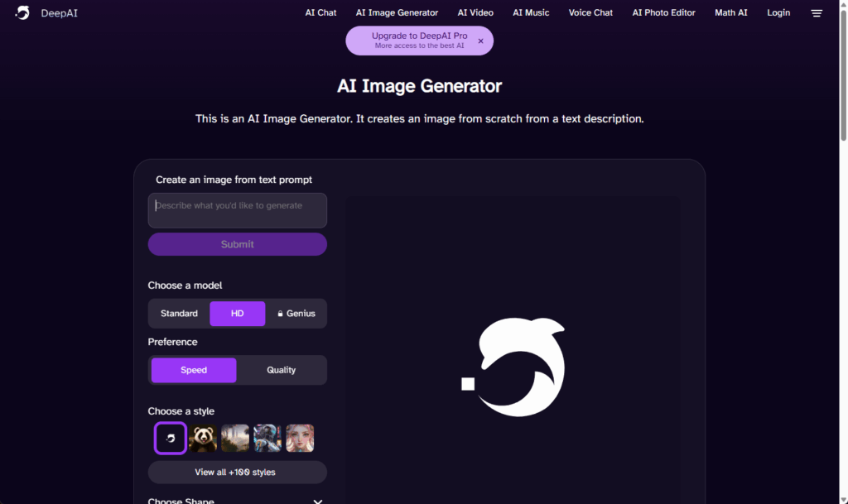Click the page vertical scrollbar thumb
848x504 pixels.
[843, 75]
